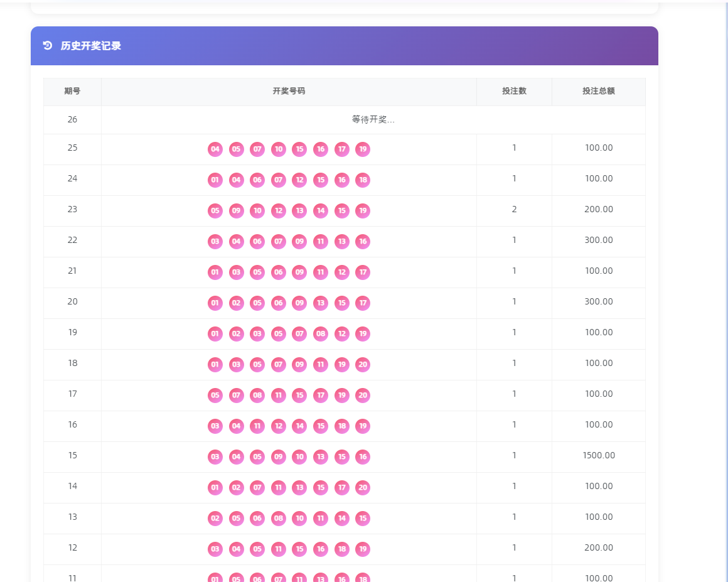
Task: Select ball 01 in draw 24 row
Action: tap(215, 180)
